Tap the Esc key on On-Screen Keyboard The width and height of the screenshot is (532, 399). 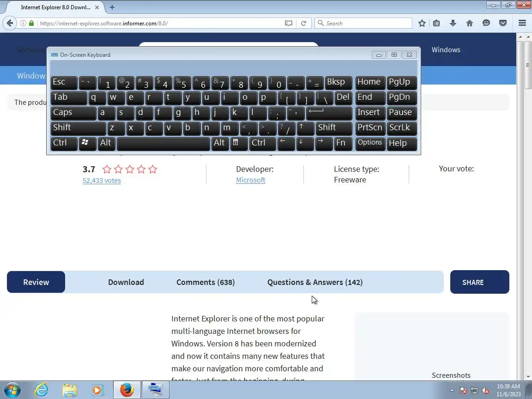click(64, 83)
